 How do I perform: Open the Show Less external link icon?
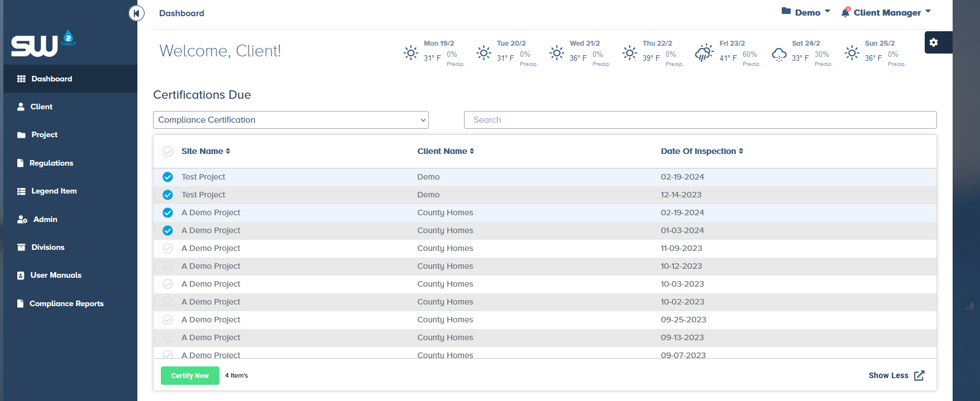(x=919, y=375)
